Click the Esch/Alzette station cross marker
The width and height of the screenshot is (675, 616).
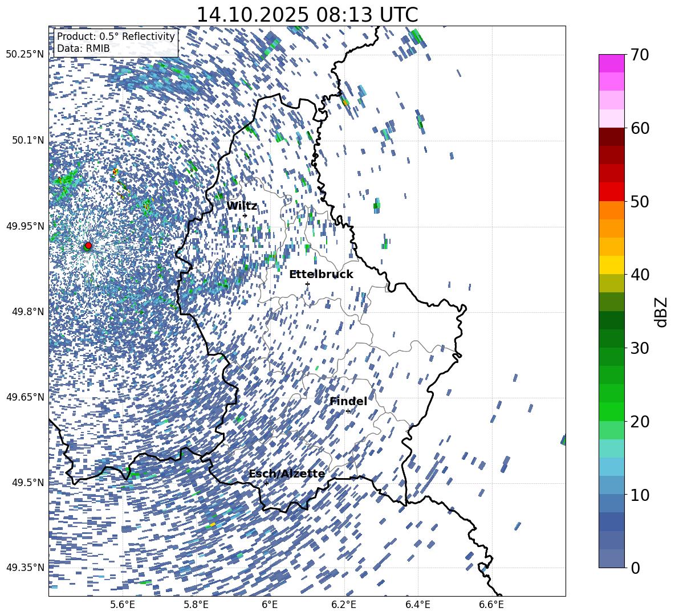[266, 483]
